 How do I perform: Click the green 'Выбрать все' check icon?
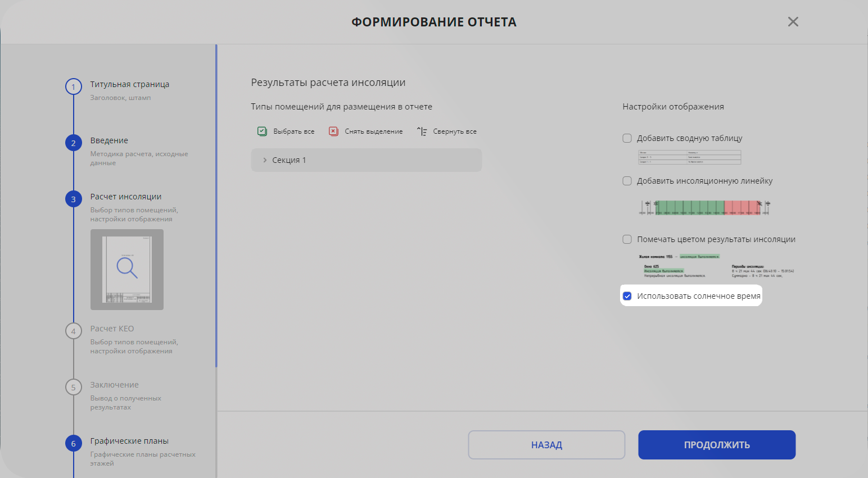(x=262, y=131)
